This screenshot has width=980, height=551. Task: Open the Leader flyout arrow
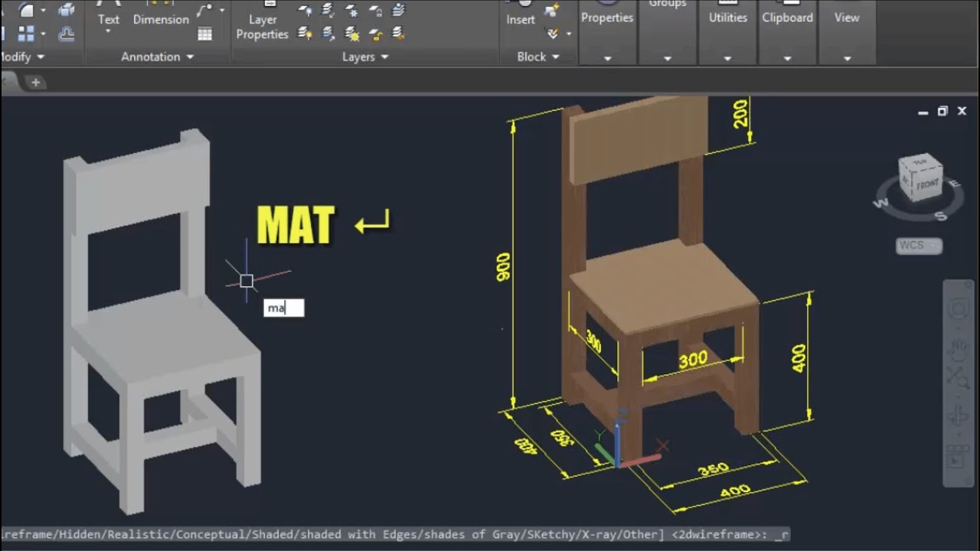(x=222, y=11)
